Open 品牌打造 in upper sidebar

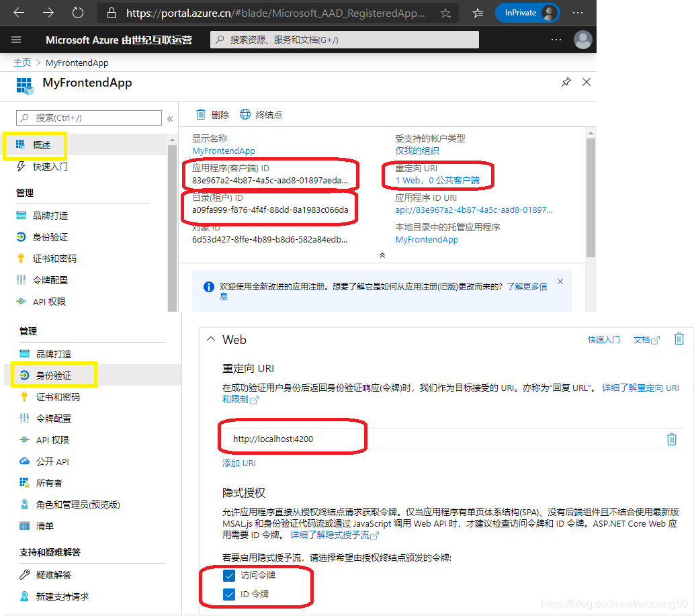[x=42, y=216]
